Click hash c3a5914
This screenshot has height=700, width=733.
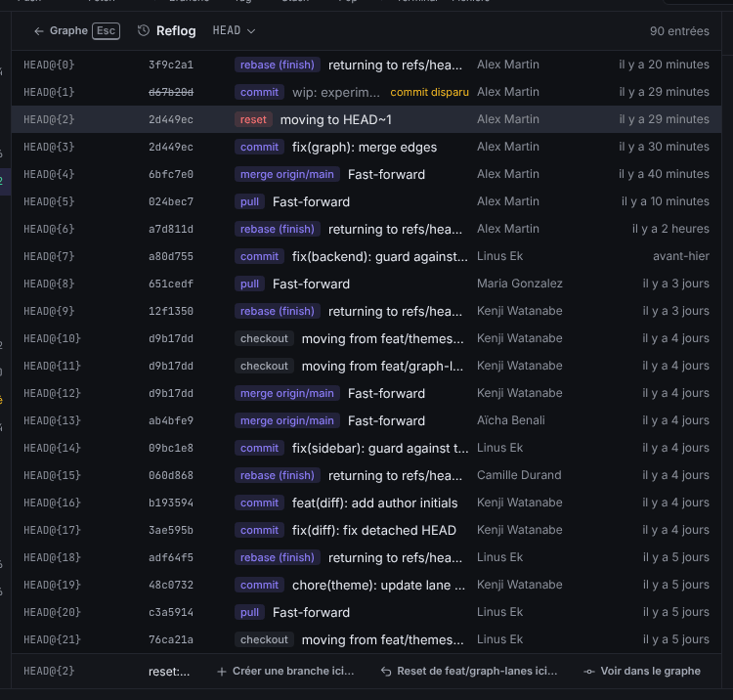click(x=171, y=612)
